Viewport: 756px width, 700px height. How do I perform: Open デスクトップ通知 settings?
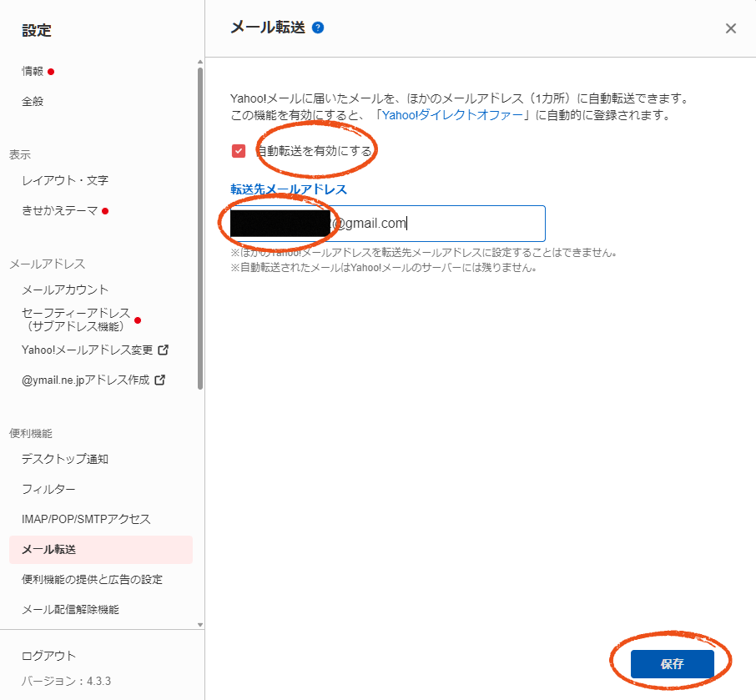[65, 459]
